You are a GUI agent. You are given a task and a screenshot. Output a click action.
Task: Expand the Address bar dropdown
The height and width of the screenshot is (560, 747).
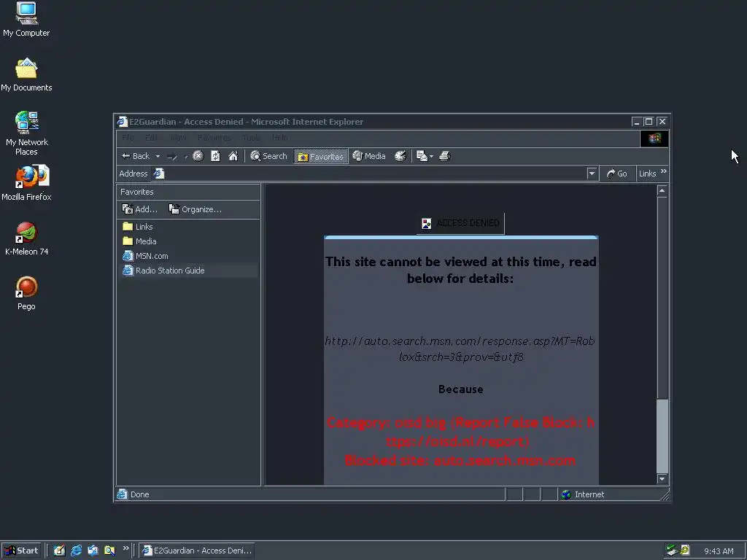pos(592,174)
